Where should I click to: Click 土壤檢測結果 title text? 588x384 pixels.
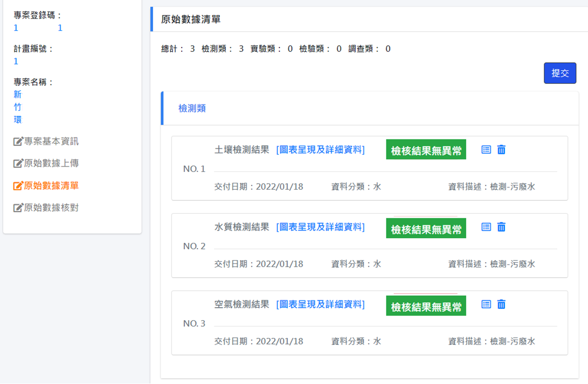tap(242, 150)
